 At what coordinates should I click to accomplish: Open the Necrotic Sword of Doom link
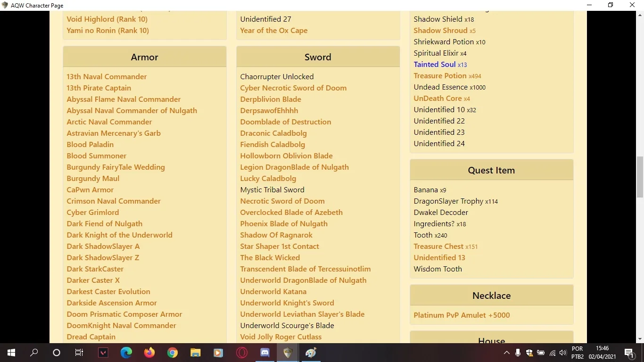click(282, 201)
